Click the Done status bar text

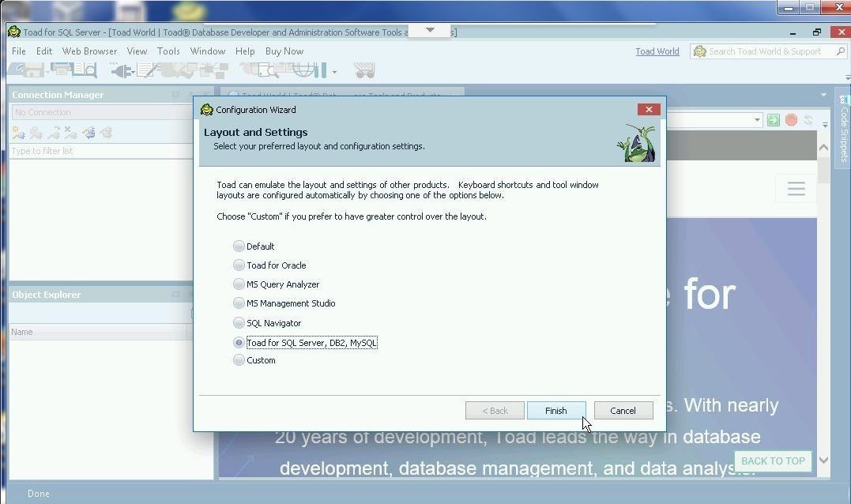pos(39,494)
